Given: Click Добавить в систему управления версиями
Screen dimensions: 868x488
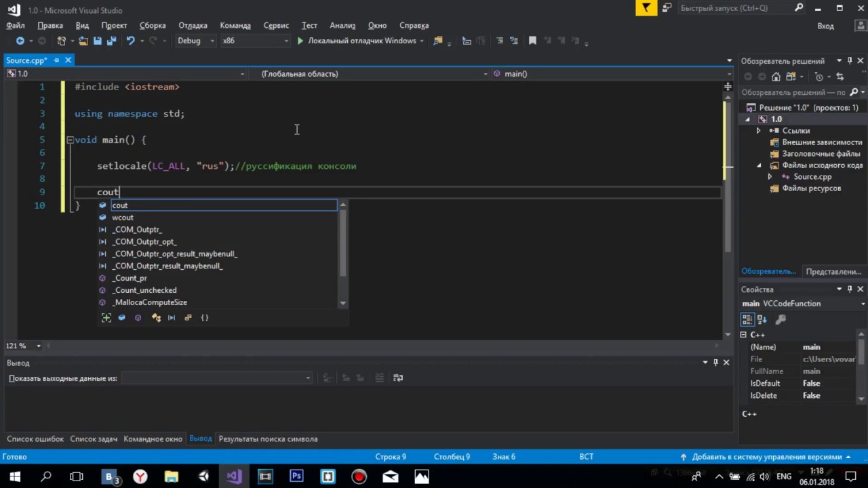Looking at the screenshot, I should pos(767,457).
